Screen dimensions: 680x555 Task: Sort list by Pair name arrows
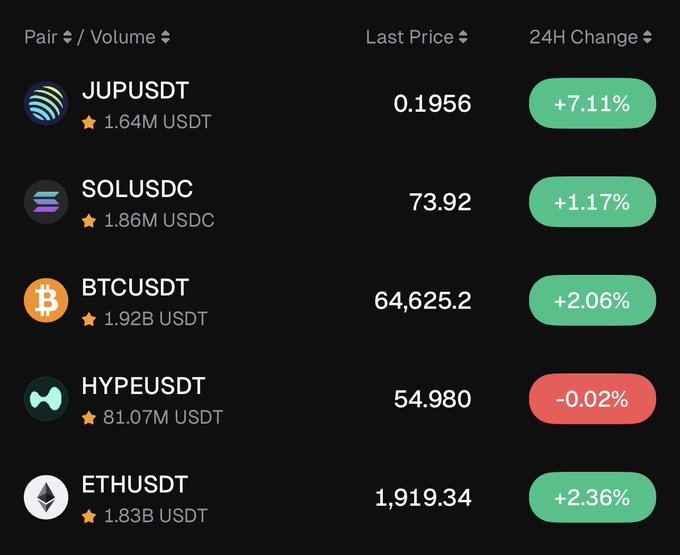(67, 37)
